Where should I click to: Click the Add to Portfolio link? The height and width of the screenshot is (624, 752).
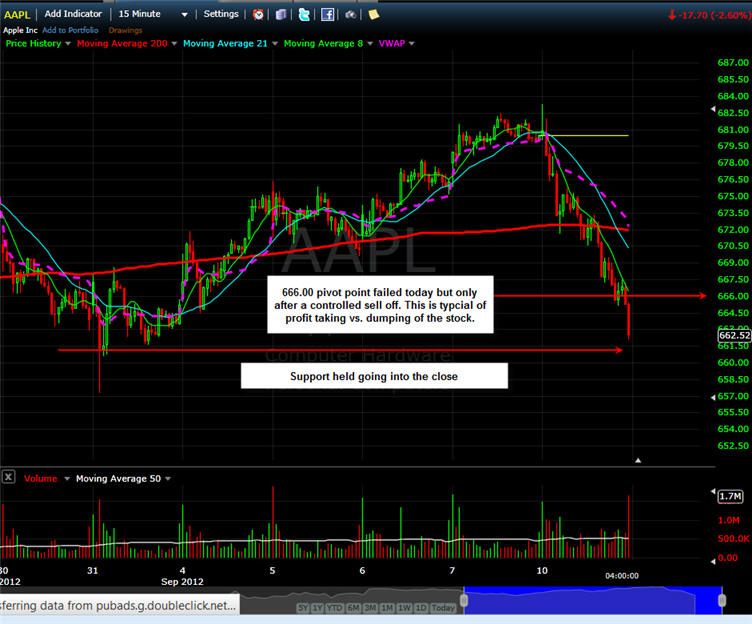pyautogui.click(x=70, y=30)
